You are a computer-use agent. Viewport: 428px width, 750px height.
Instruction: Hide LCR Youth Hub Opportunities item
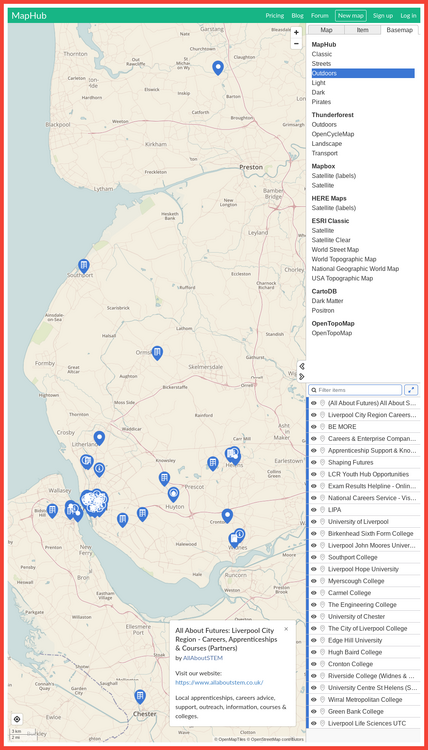(314, 474)
